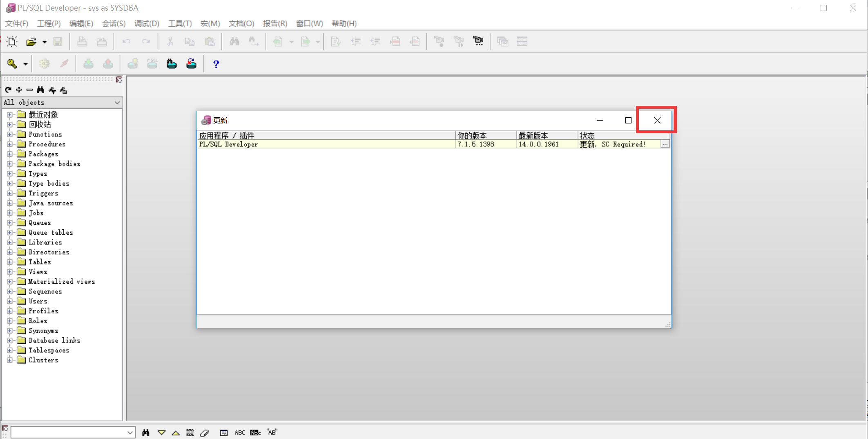Click the minus icon in object browser toolbar
Viewport: 868px width, 439px height.
[29, 90]
